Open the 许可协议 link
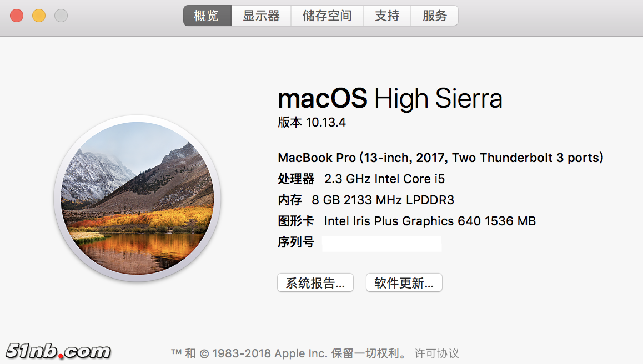This screenshot has height=364, width=643. pyautogui.click(x=437, y=353)
